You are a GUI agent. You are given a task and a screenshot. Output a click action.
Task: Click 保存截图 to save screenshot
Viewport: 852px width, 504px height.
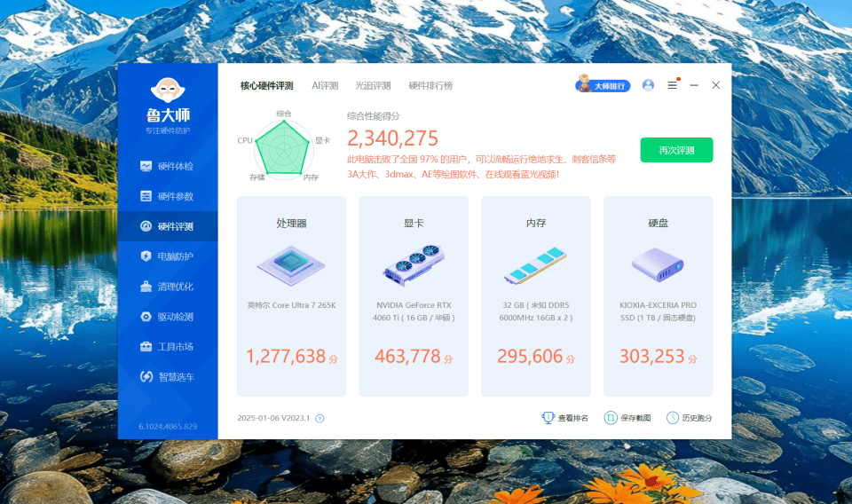pyautogui.click(x=627, y=418)
